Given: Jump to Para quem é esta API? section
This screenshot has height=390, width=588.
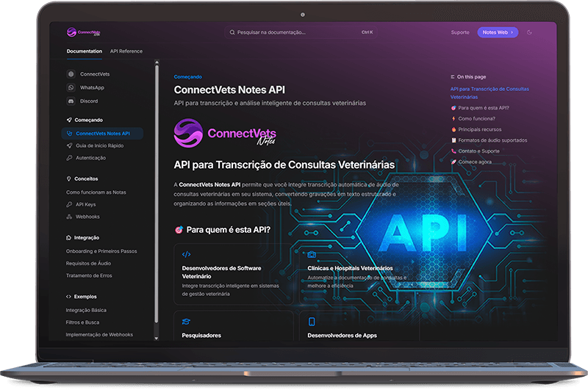Looking at the screenshot, I should tap(484, 108).
